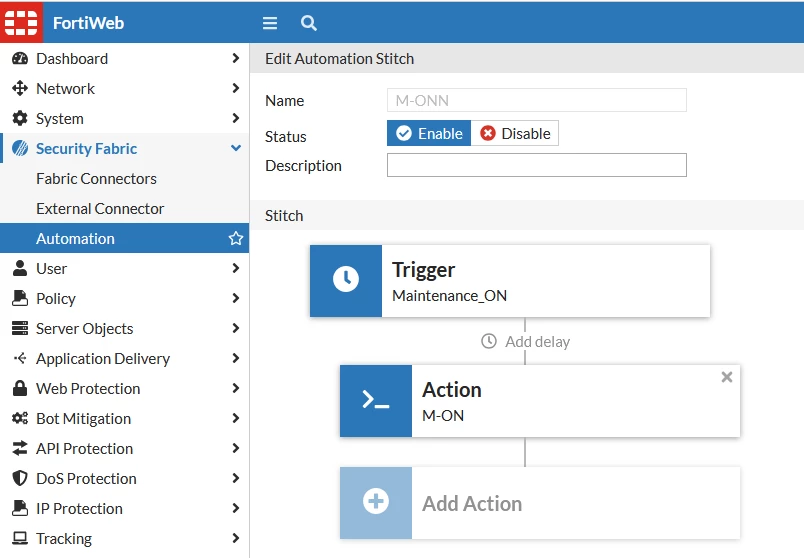
Task: Expand Bot Mitigation submenu chevron
Action: [x=235, y=418]
